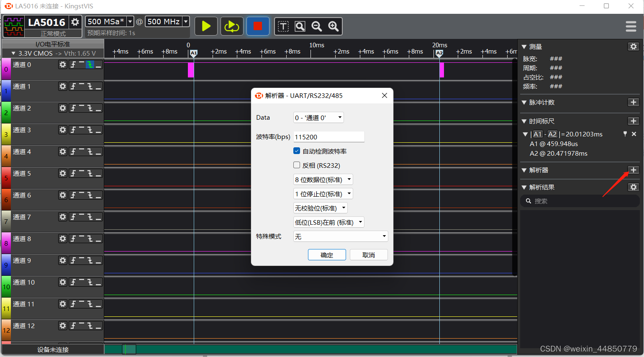Click the A1 @ 459.948us entry

554,144
